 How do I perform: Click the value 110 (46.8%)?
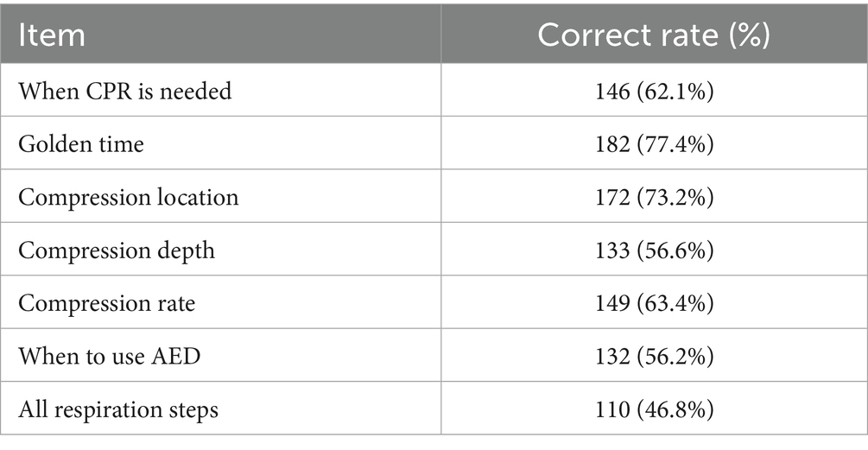pyautogui.click(x=654, y=408)
